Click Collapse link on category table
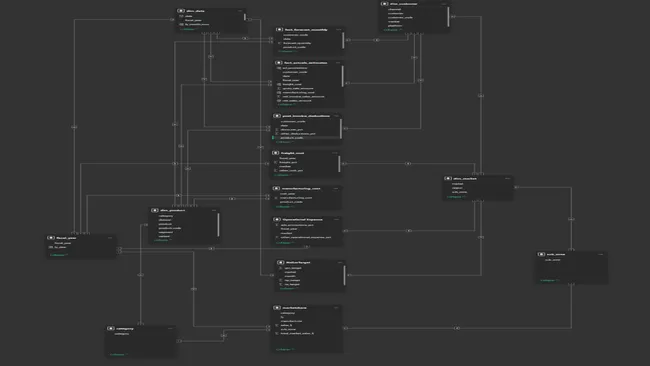Screen dimensions: 650x366 [x=119, y=354]
